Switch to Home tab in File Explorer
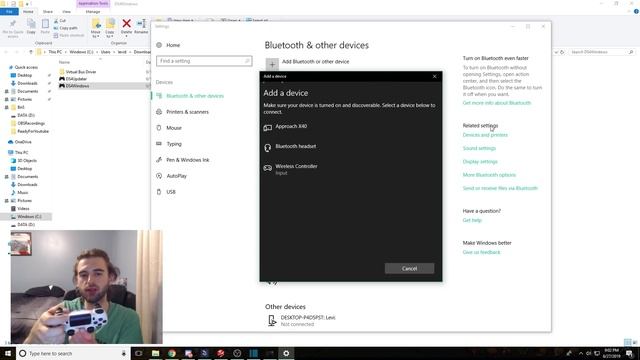Screen dimensions: 640x360 [x=28, y=11]
